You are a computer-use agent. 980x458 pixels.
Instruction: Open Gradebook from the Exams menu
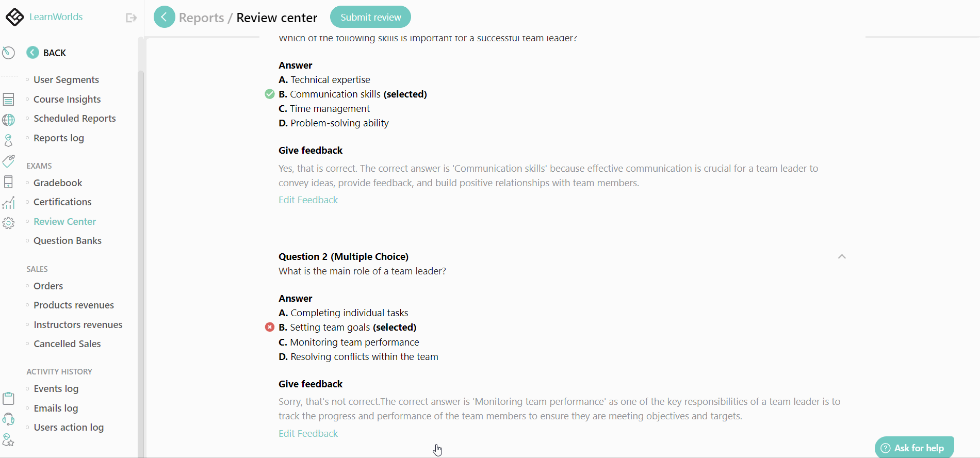click(x=58, y=183)
